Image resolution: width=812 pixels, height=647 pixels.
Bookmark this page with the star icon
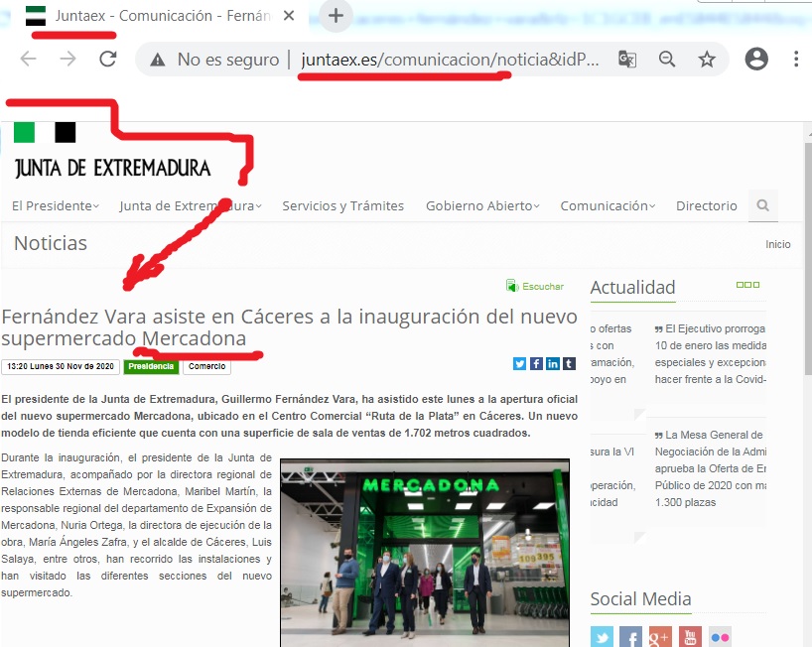[x=707, y=60]
